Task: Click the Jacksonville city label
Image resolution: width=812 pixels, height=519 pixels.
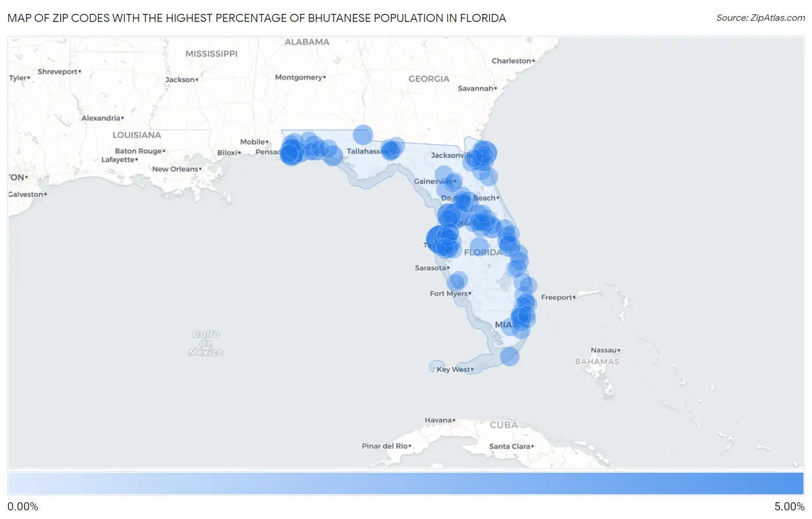Action: point(452,155)
